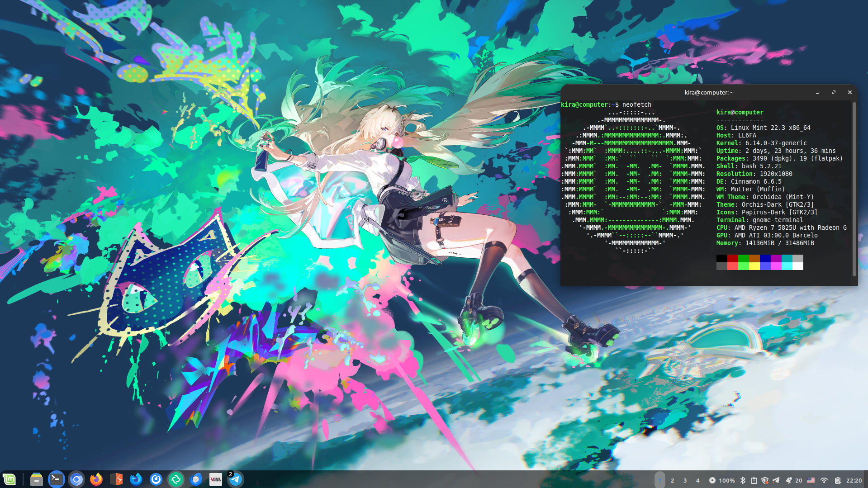Image resolution: width=868 pixels, height=488 pixels.
Task: Open the green Element chat app
Action: coord(176,479)
